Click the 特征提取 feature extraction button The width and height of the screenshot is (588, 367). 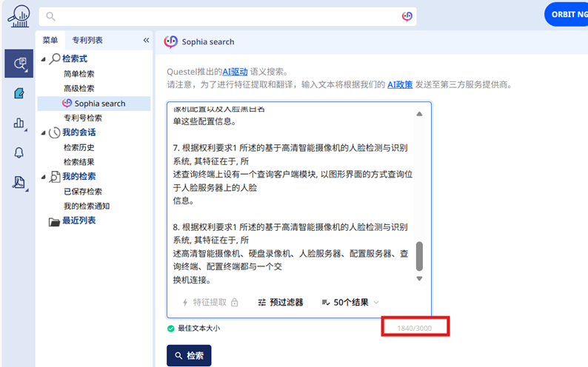tap(210, 302)
